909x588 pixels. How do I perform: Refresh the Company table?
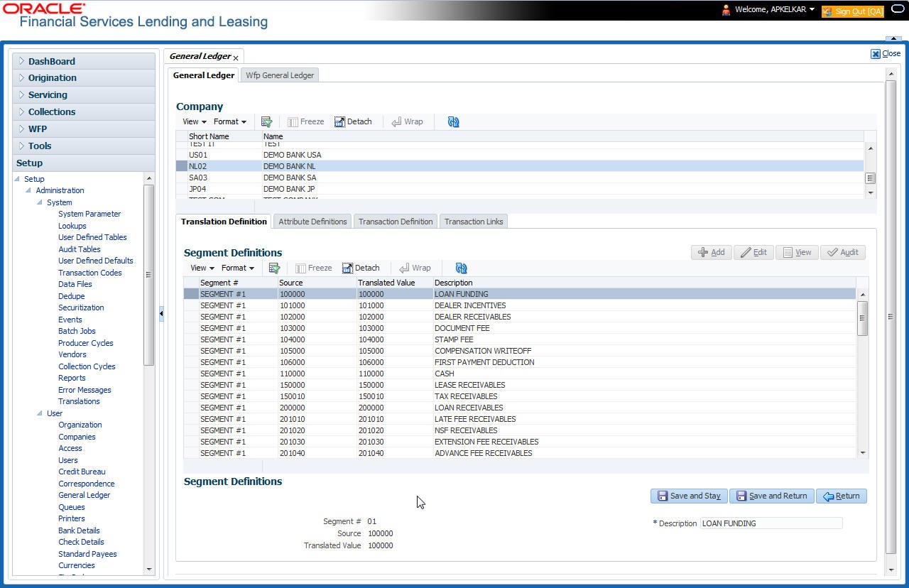(x=454, y=121)
